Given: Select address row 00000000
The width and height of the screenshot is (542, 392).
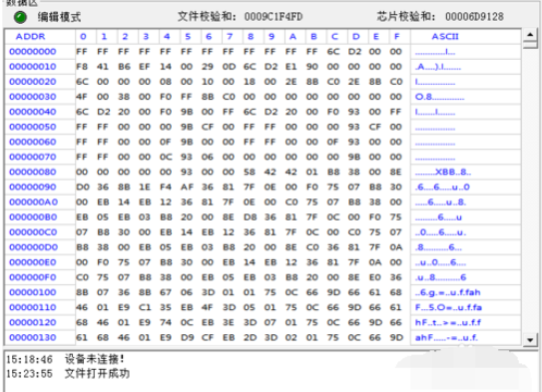Looking at the screenshot, I should coord(33,52).
